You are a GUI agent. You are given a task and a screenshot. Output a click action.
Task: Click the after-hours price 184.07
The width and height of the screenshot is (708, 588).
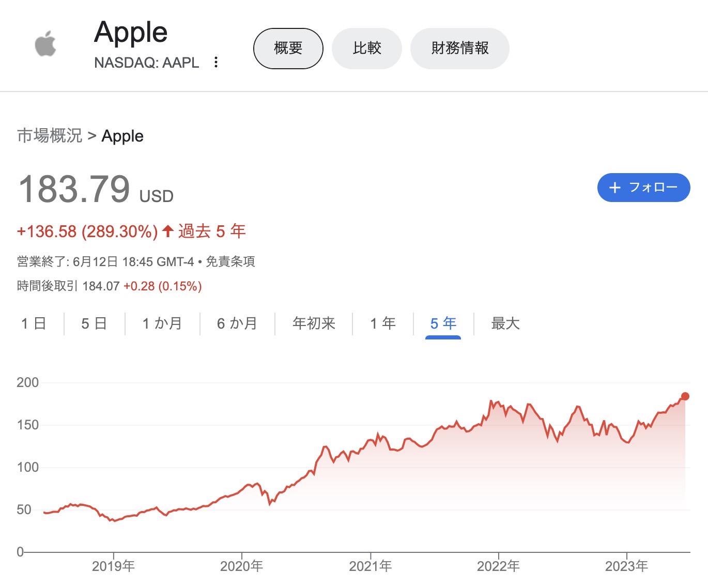coord(101,286)
